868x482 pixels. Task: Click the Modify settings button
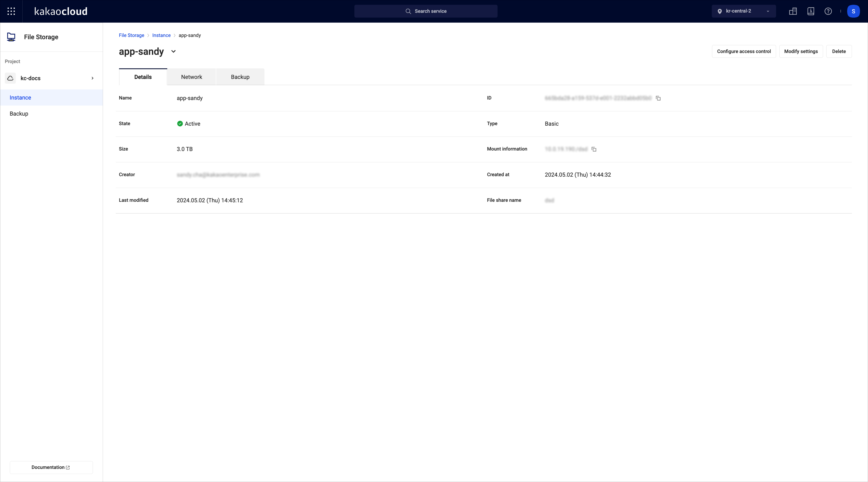coord(801,51)
